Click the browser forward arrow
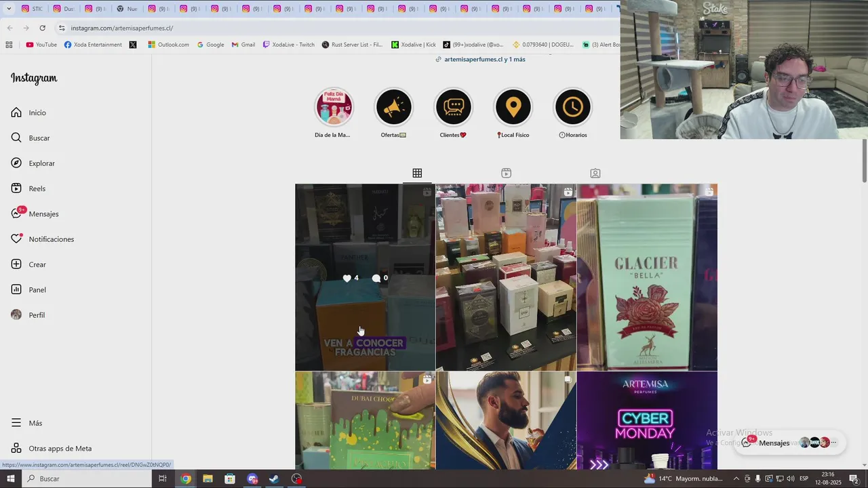The height and width of the screenshot is (488, 868). click(26, 28)
